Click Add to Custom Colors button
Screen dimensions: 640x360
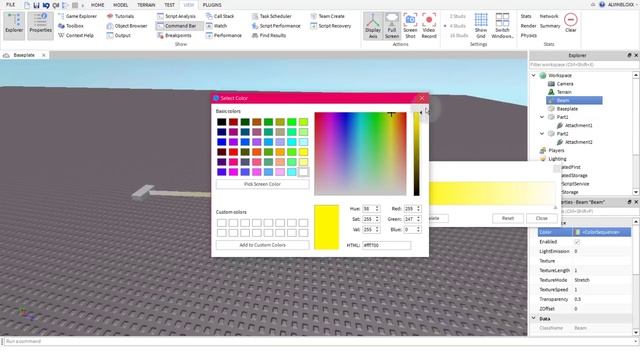(262, 245)
